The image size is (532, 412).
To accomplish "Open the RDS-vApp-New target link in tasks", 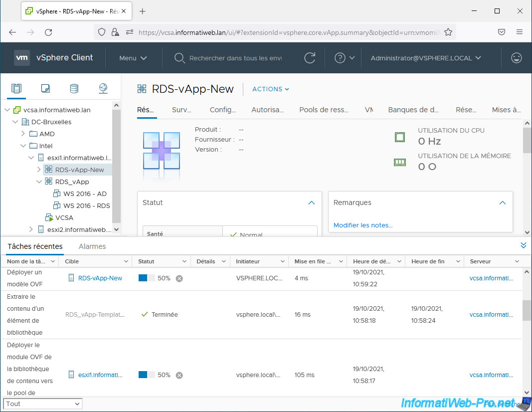I will click(100, 278).
